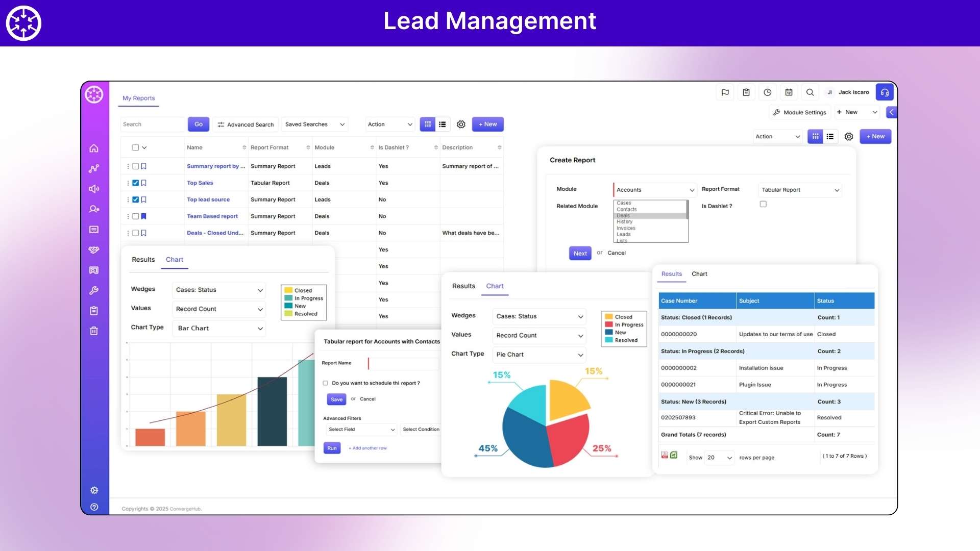
Task: Click the headset support icon near Jack Iscaro
Action: pos(885,92)
